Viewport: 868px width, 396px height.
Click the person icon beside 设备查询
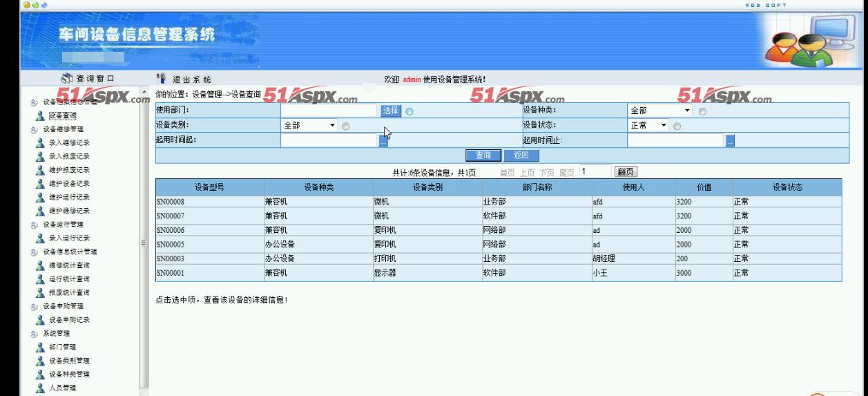[x=41, y=116]
